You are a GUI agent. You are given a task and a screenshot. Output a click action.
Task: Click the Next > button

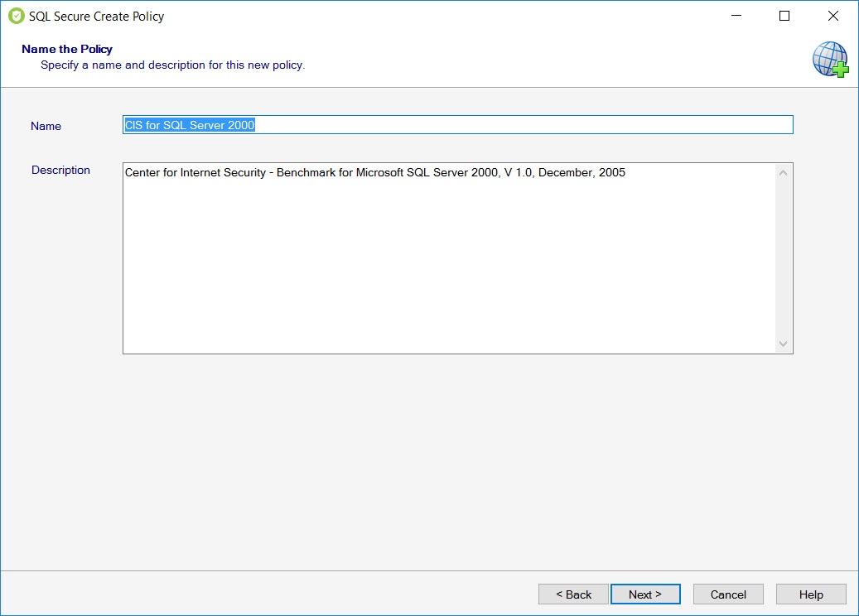tap(645, 594)
